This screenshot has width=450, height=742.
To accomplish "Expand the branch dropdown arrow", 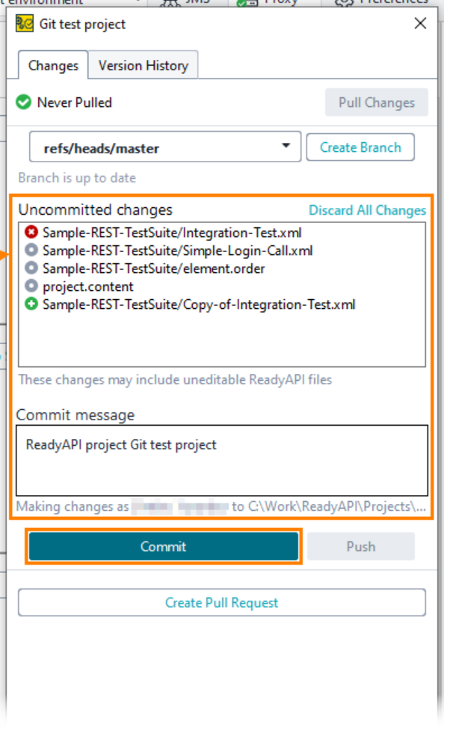I will (x=286, y=146).
